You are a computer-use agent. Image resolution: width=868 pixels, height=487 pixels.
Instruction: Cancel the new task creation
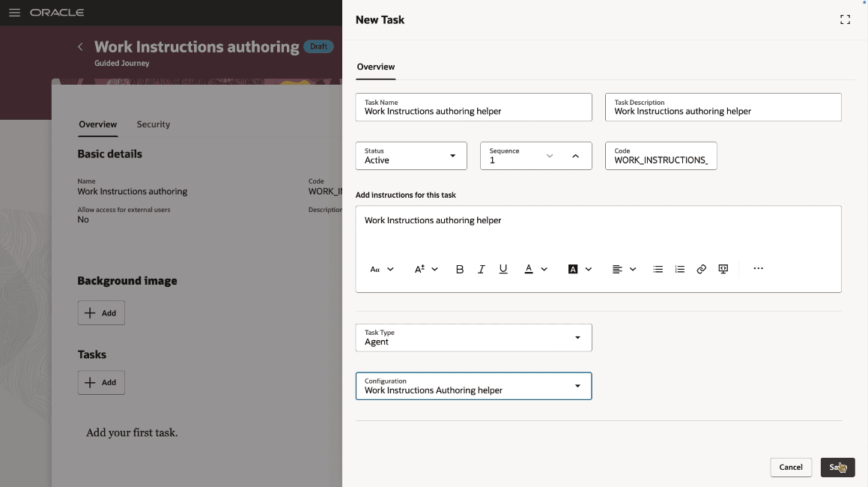(791, 467)
